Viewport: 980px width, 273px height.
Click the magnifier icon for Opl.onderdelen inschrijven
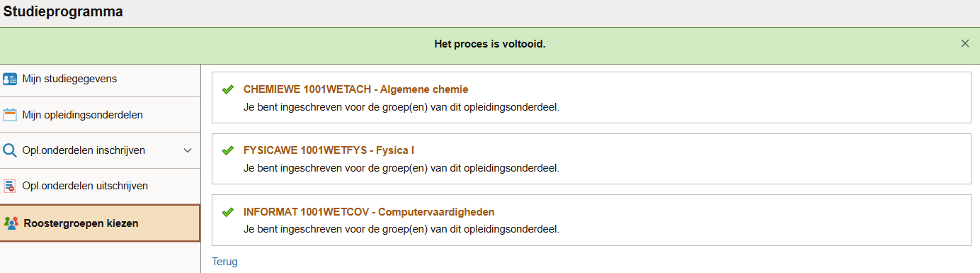click(10, 150)
